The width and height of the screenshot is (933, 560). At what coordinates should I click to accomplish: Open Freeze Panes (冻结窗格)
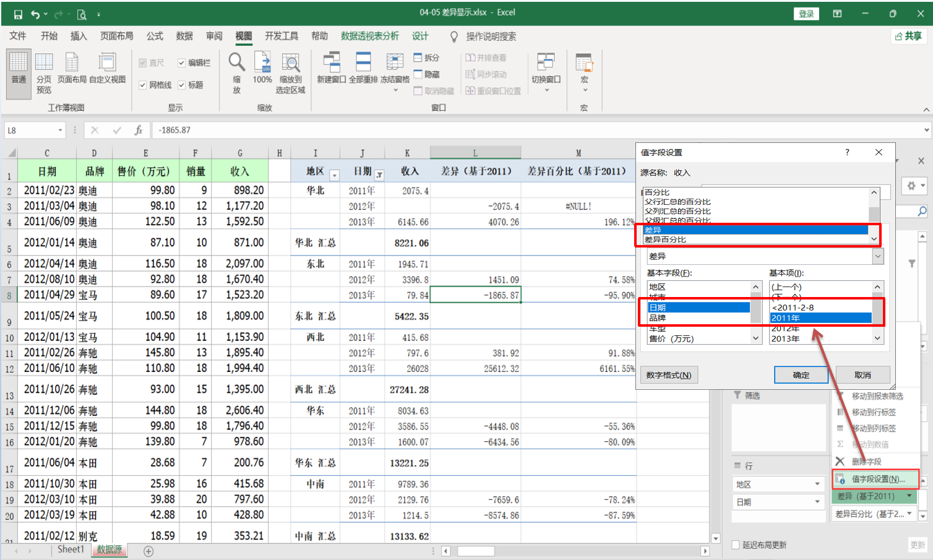(x=395, y=73)
